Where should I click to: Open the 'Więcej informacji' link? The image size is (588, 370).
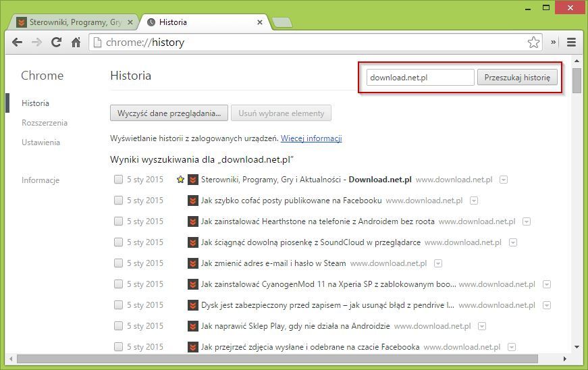[x=311, y=138]
